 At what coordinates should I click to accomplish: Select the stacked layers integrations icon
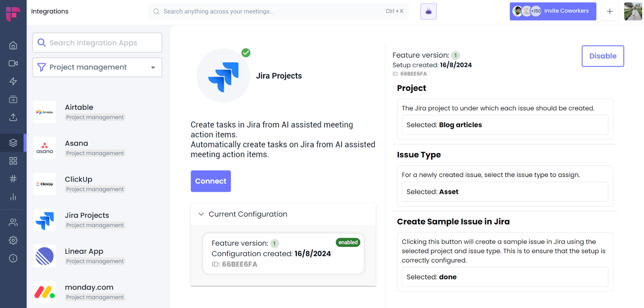[x=13, y=143]
